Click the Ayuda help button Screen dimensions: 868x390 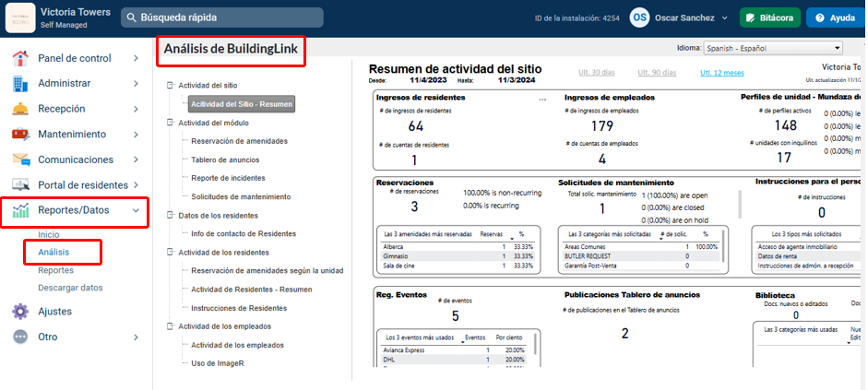pos(836,18)
